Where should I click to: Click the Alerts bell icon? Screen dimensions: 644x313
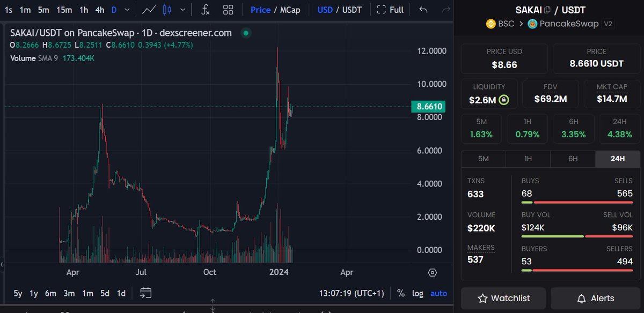tap(581, 299)
